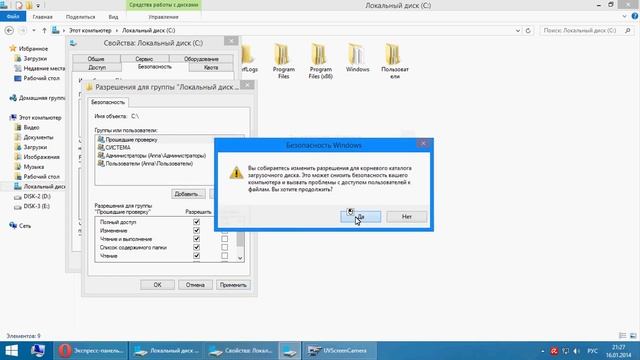Open the Program Files (x86) folder
The width and height of the screenshot is (640, 360).
[320, 61]
